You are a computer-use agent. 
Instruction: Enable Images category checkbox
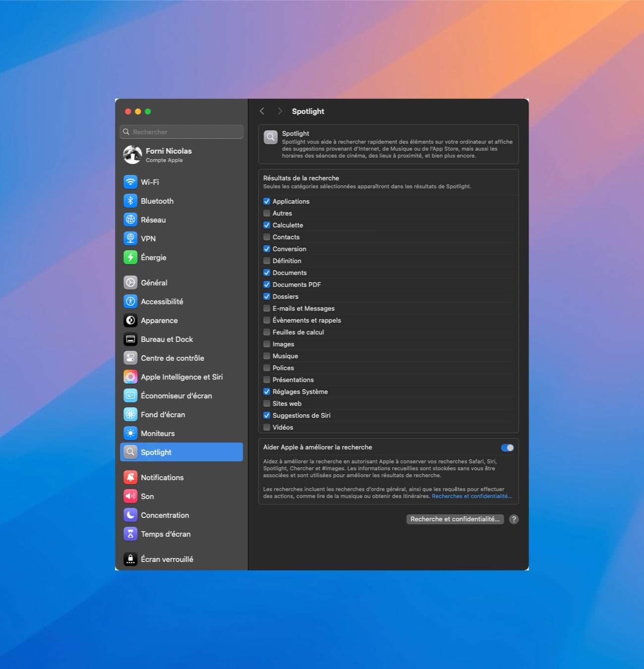point(267,344)
